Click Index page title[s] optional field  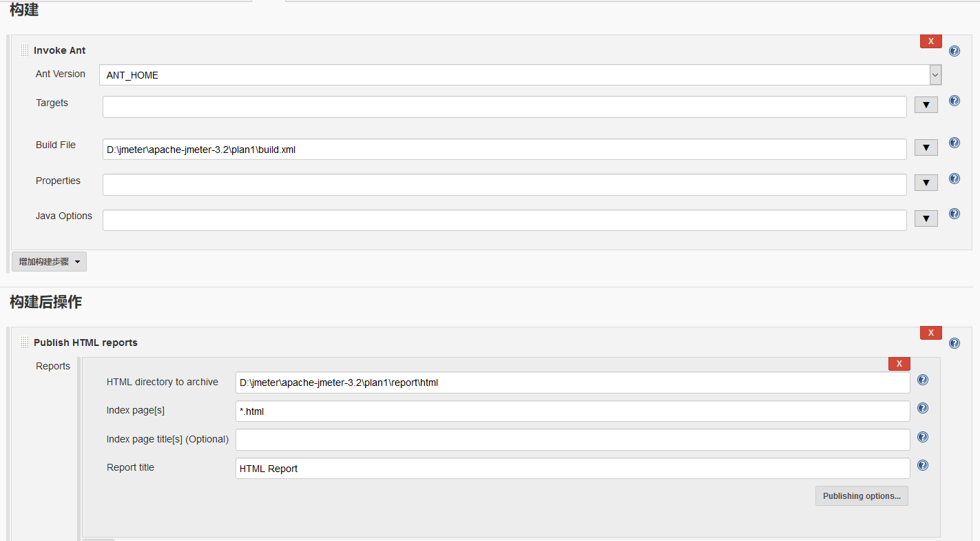coord(572,440)
